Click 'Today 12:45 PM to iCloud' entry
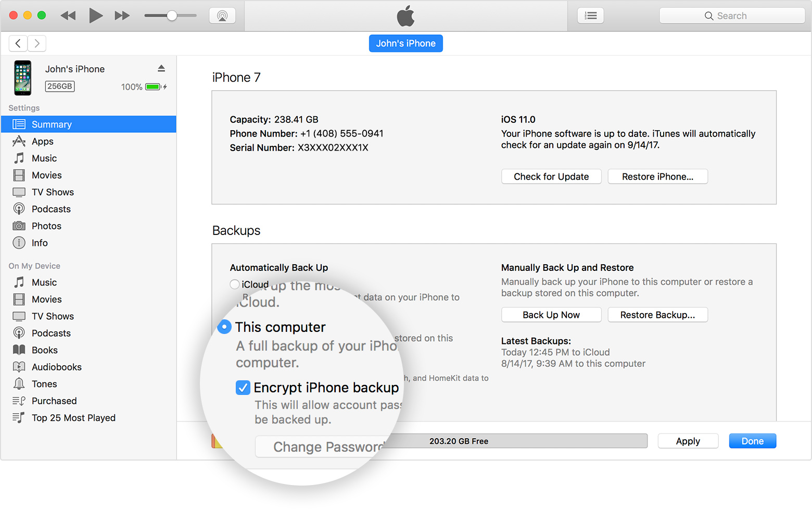The height and width of the screenshot is (521, 812). click(x=555, y=352)
